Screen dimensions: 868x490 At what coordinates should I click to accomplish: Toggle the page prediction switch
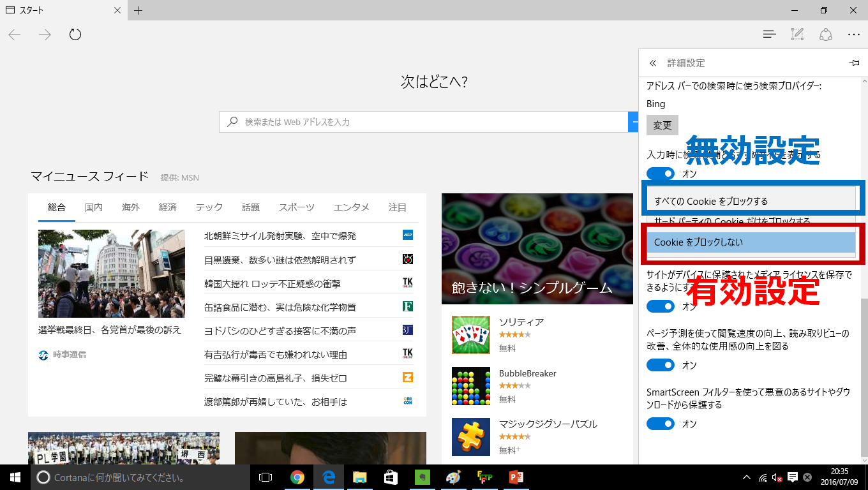pos(661,365)
